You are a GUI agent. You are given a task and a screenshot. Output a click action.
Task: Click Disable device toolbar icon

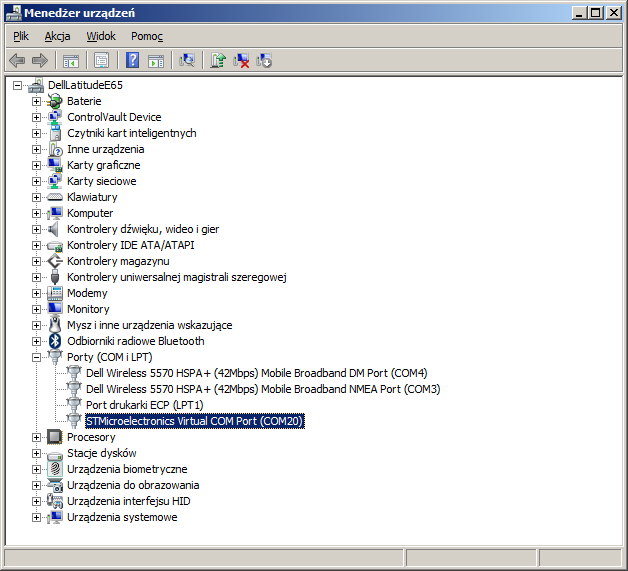264,60
